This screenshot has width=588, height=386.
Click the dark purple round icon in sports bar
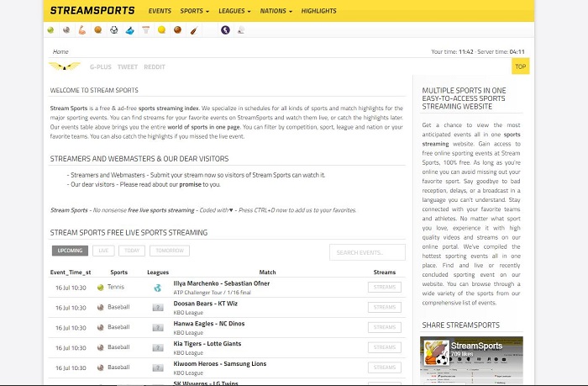click(225, 30)
